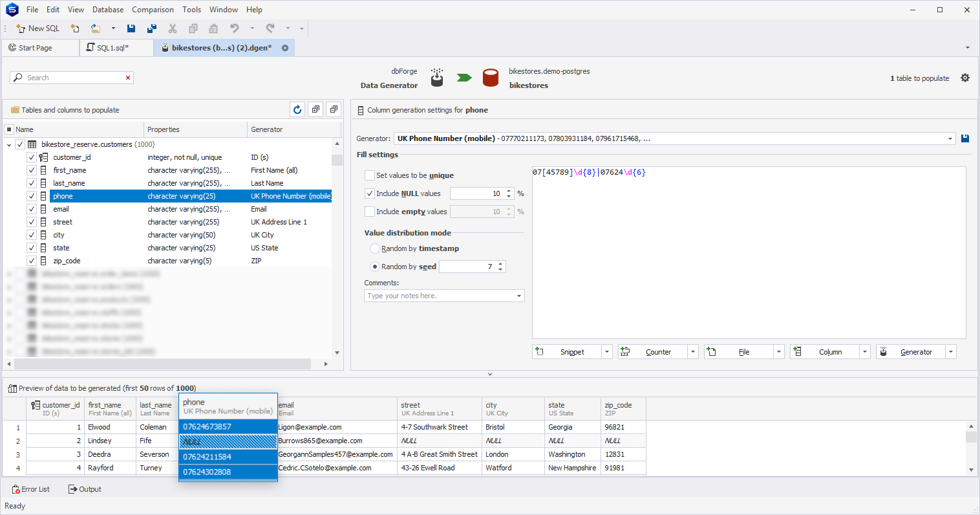The width and height of the screenshot is (980, 515).
Task: Click the Redo arrow icon
Action: click(270, 28)
